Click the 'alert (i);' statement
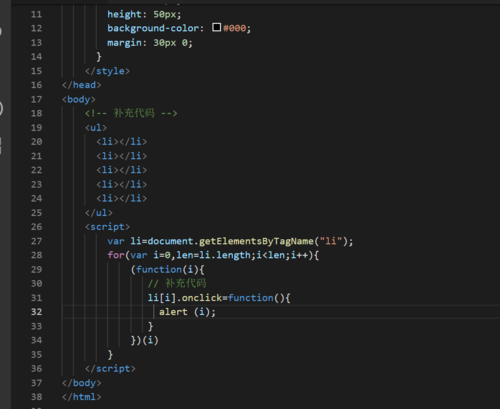This screenshot has height=409, width=500. click(x=187, y=312)
